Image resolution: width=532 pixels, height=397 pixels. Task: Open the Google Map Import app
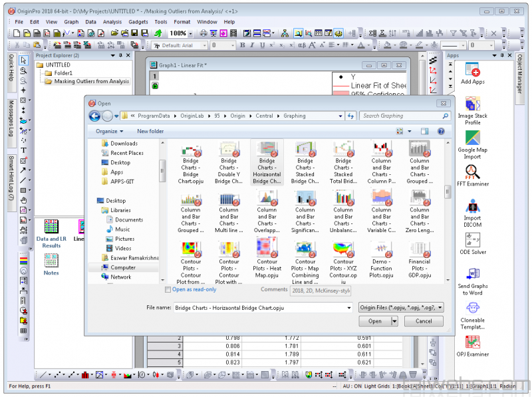pyautogui.click(x=472, y=138)
